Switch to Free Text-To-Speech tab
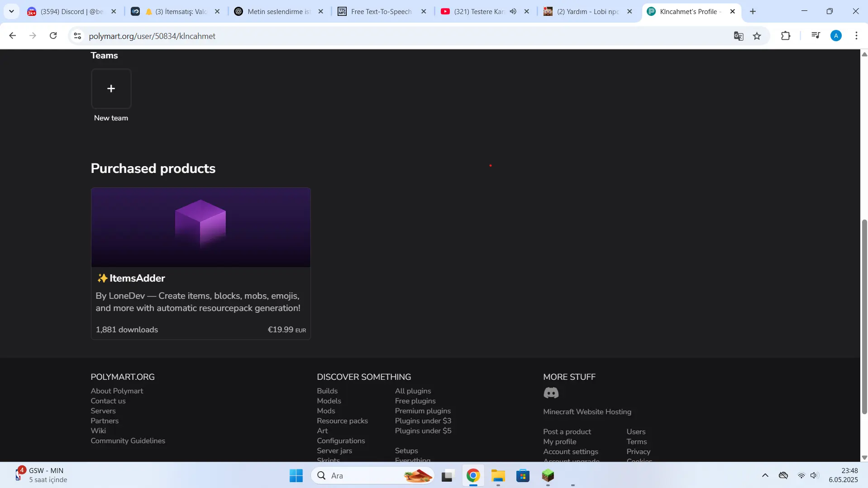Viewport: 868px width, 488px height. (x=381, y=11)
